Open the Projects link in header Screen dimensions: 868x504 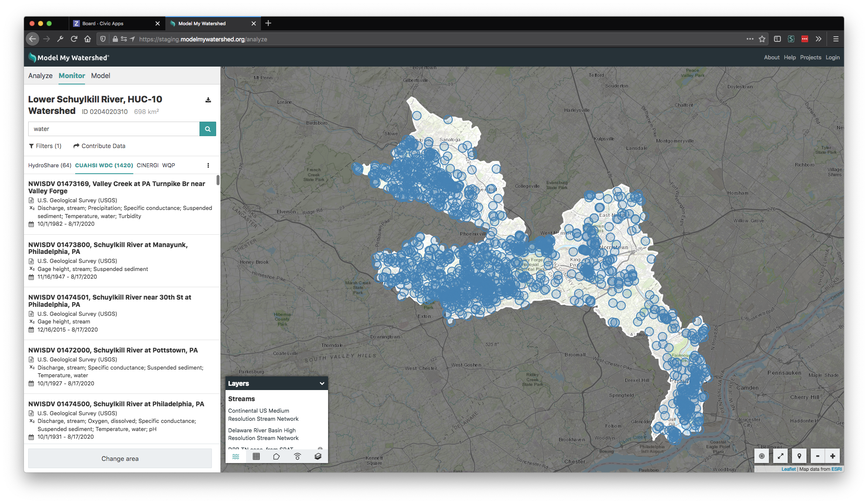coord(810,58)
